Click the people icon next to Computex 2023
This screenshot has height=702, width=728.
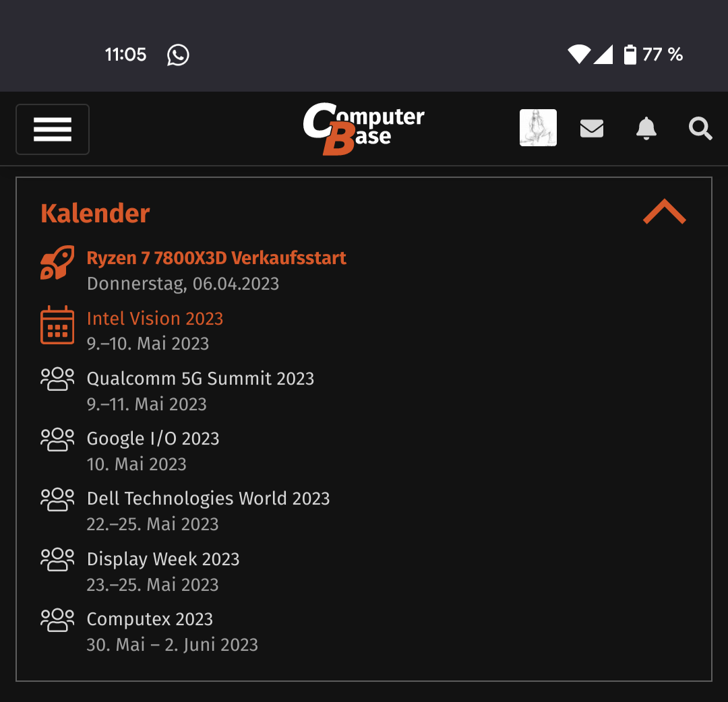tap(57, 620)
